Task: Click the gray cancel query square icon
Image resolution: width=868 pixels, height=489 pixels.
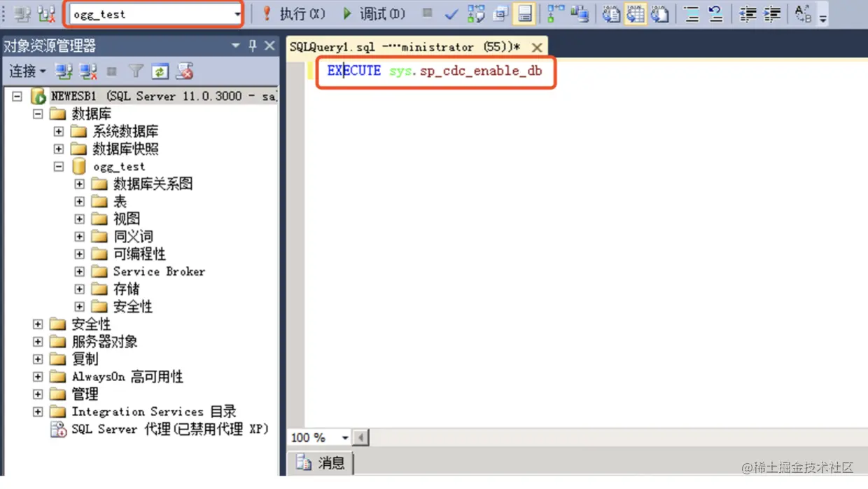Action: tap(427, 13)
